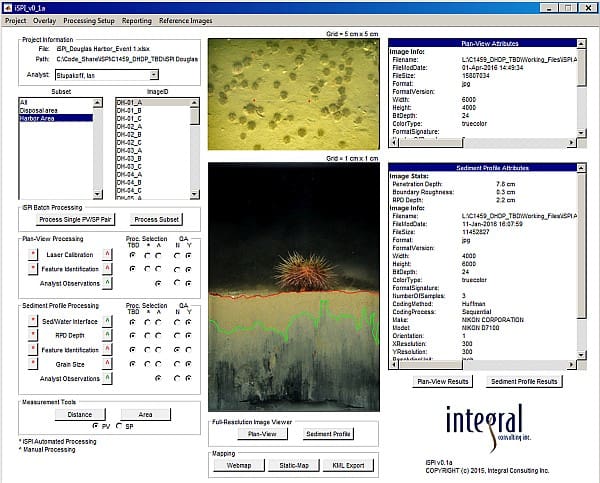Click the iSPI application icon in title bar
This screenshot has width=600, height=483.
(x=7, y=6)
